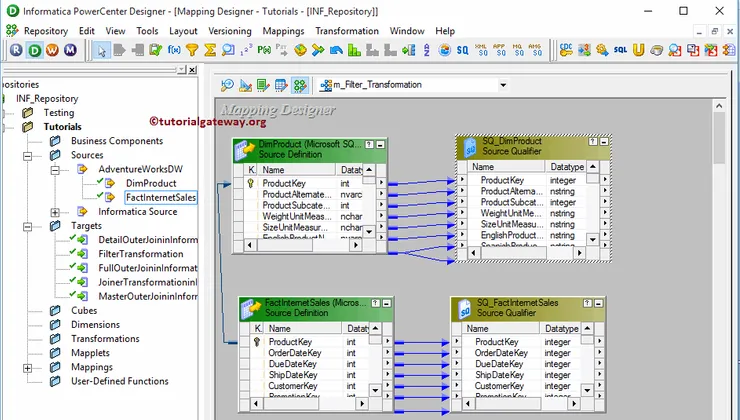The height and width of the screenshot is (420, 740).
Task: Click the DimProduct box scroll down arrow
Action: coord(369,231)
